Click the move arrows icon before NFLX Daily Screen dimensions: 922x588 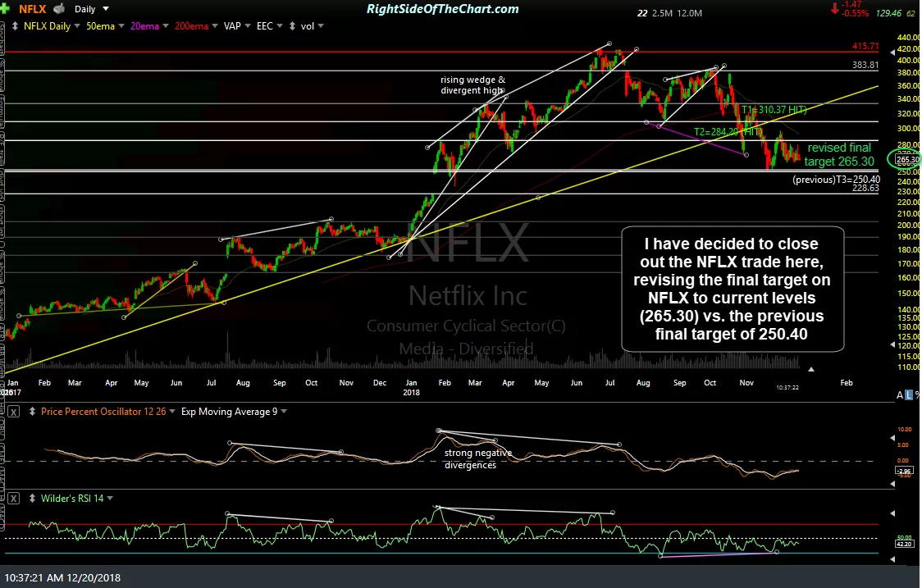[x=15, y=26]
